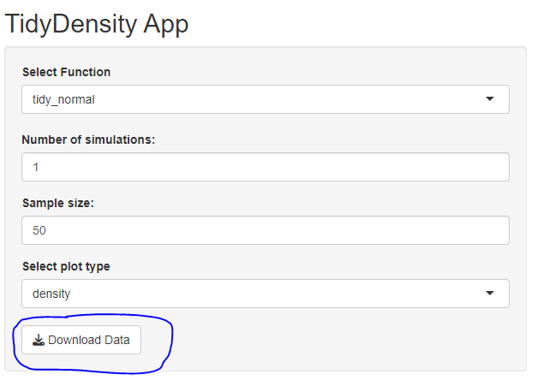Open the Select plot type dropdown arrow

point(490,294)
